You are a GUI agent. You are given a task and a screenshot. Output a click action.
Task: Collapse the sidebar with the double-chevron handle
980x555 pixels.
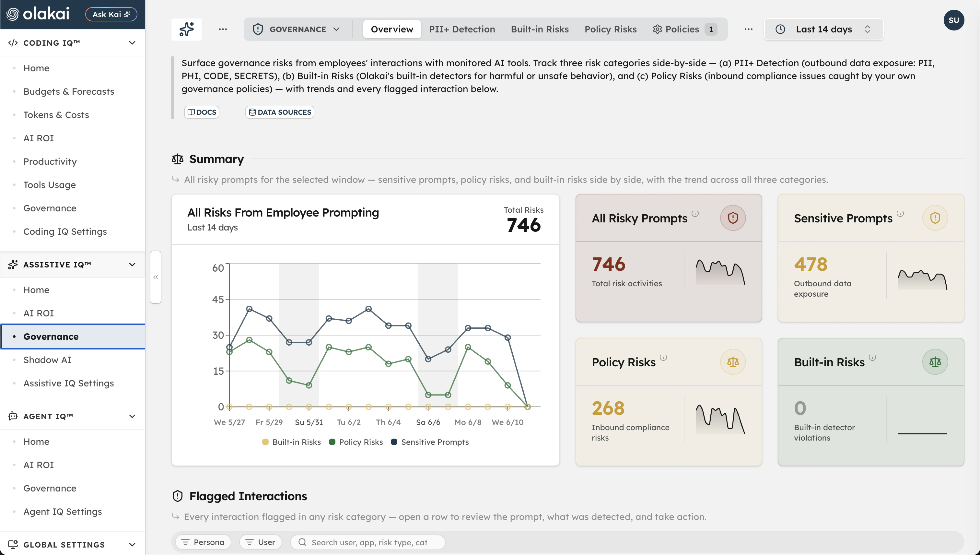pos(156,277)
